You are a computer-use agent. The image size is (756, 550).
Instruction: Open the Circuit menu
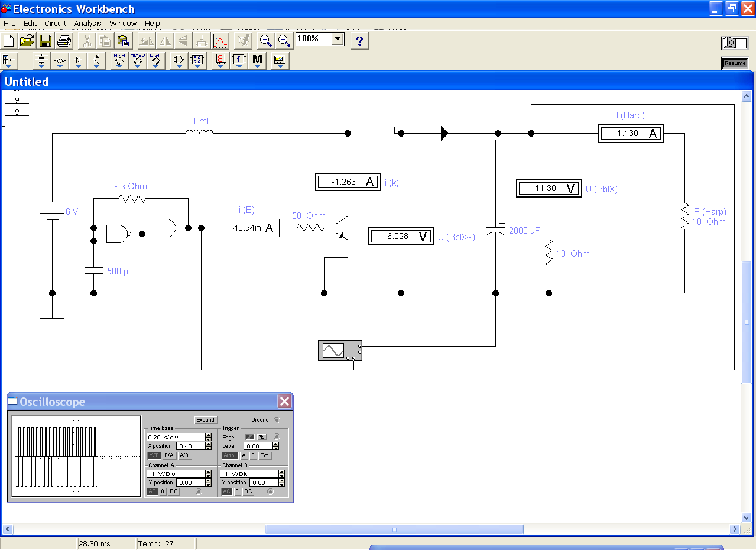tap(56, 24)
